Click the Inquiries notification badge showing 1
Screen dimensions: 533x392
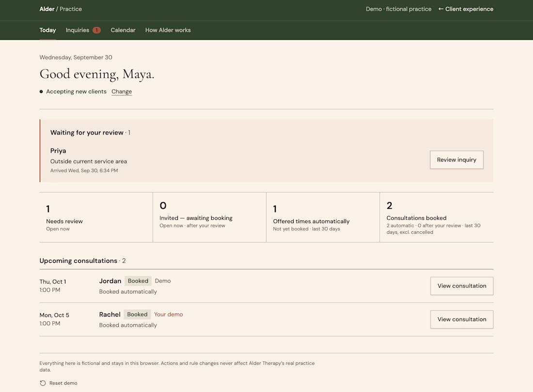click(x=96, y=30)
